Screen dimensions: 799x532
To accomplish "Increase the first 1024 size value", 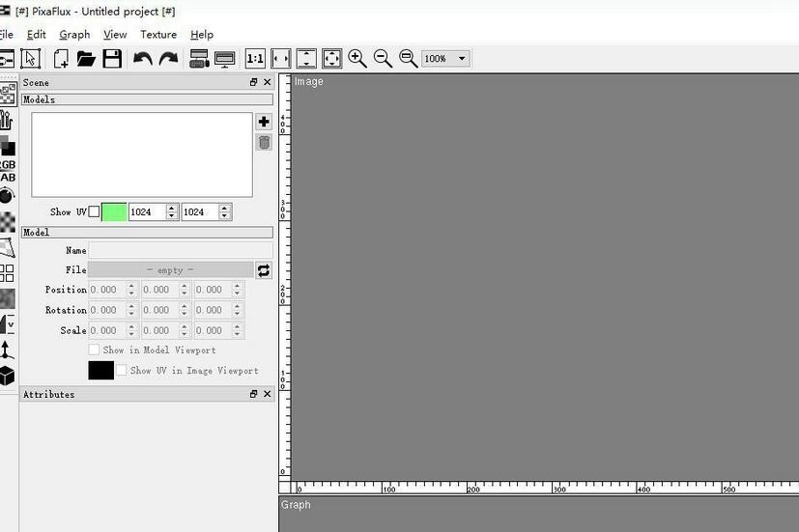I will coord(172,208).
